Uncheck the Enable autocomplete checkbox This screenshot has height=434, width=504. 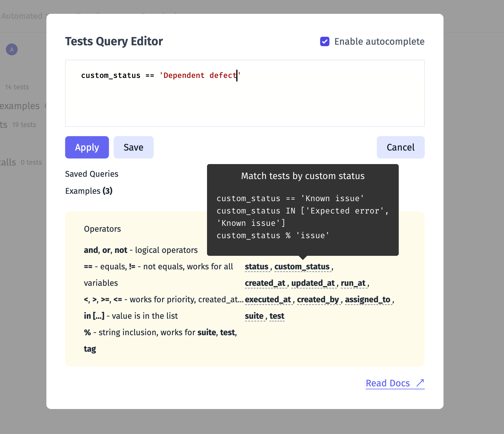click(325, 41)
